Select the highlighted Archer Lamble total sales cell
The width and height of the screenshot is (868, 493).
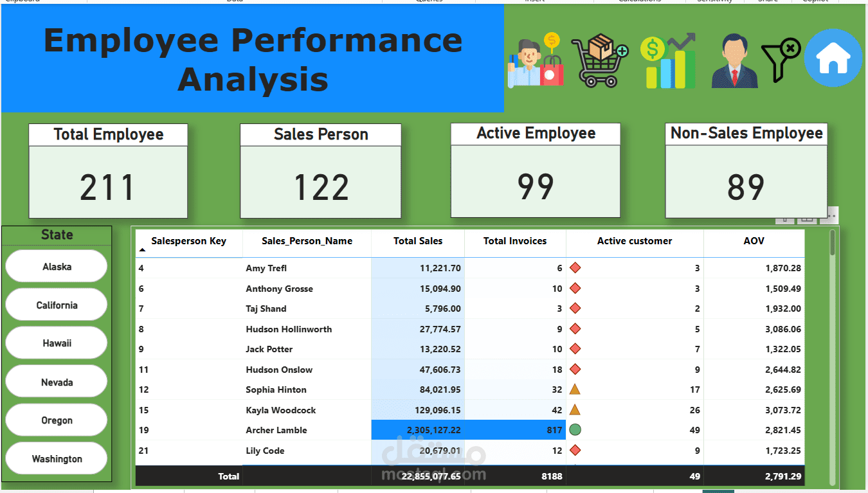tap(418, 430)
